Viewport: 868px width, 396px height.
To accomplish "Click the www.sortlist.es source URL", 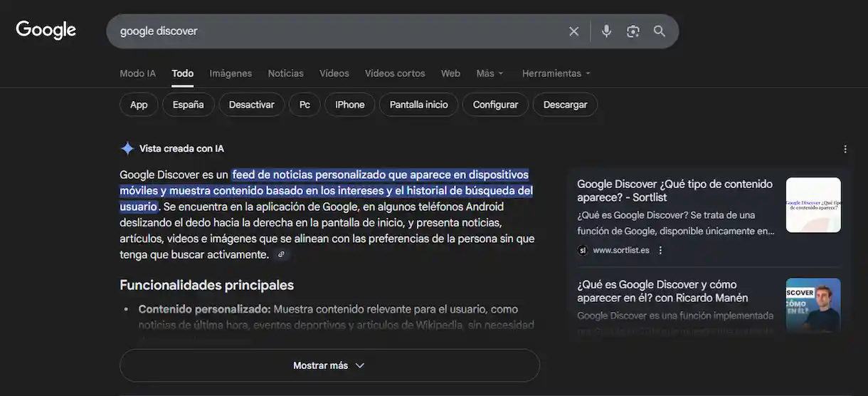I will click(x=620, y=250).
